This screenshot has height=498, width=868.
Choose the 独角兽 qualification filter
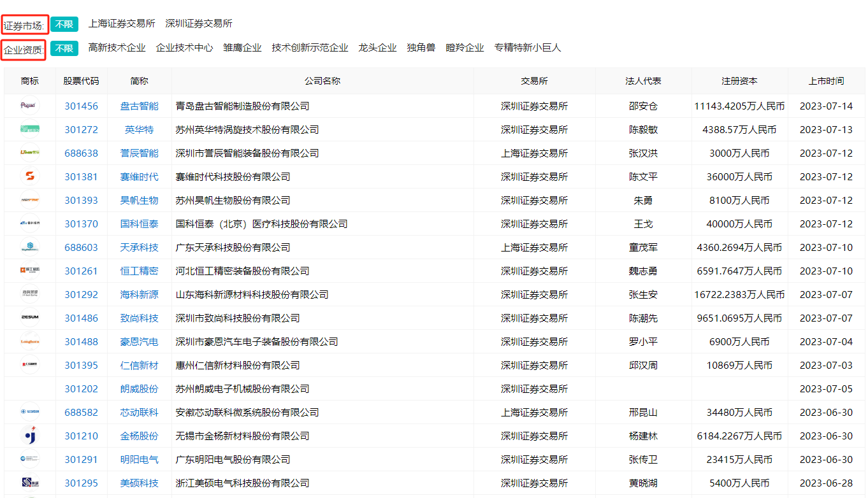pos(421,48)
